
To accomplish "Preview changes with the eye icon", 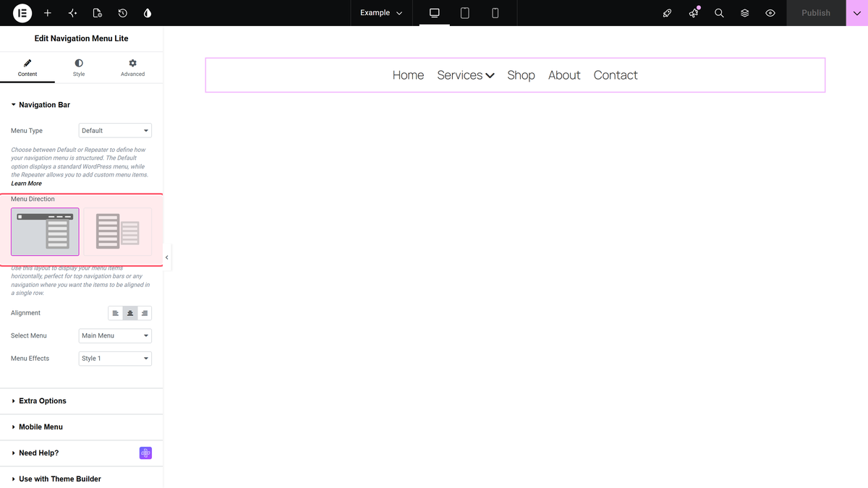I will coord(770,13).
